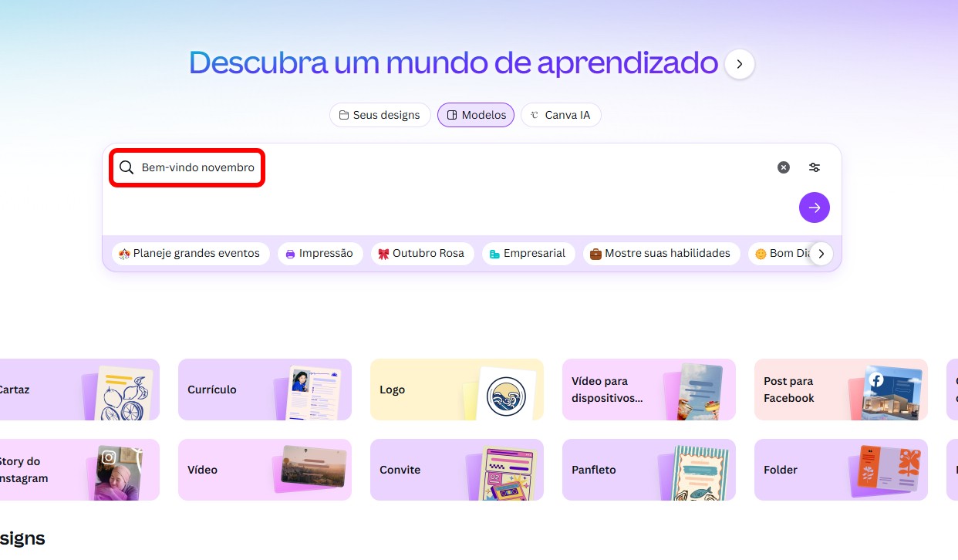Image resolution: width=958 pixels, height=560 pixels.
Task: Choose Mostre suas habilidades chip
Action: pos(662,254)
